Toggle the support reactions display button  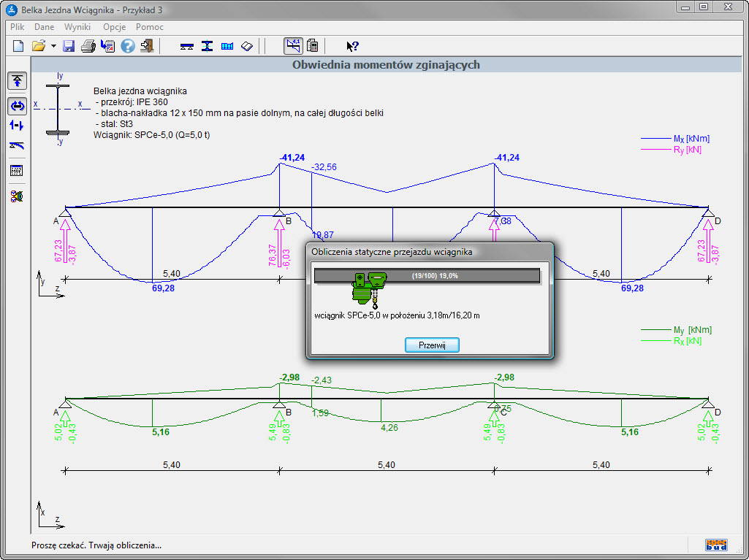tap(17, 81)
